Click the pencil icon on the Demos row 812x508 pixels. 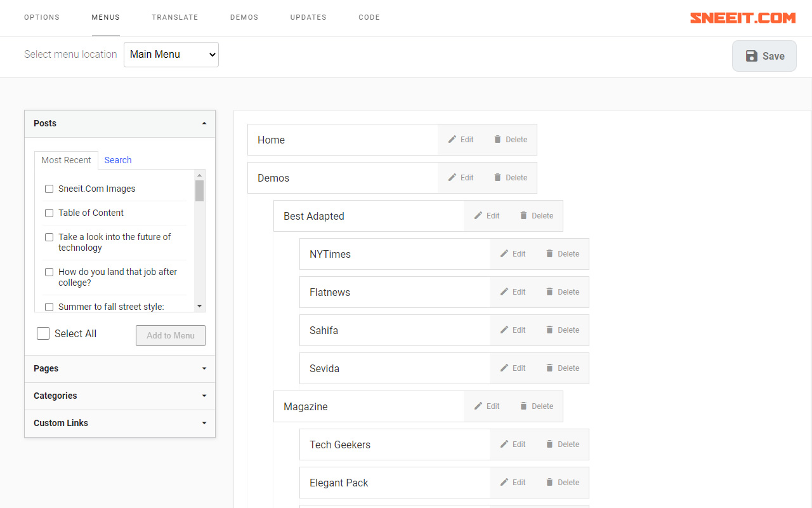coord(452,178)
